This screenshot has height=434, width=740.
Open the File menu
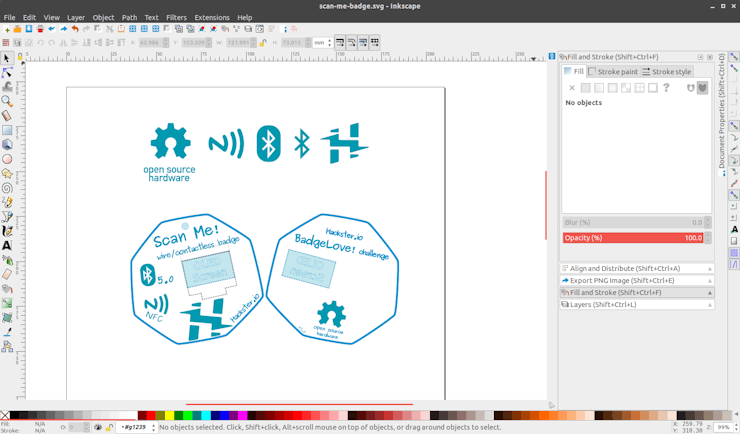coord(9,17)
